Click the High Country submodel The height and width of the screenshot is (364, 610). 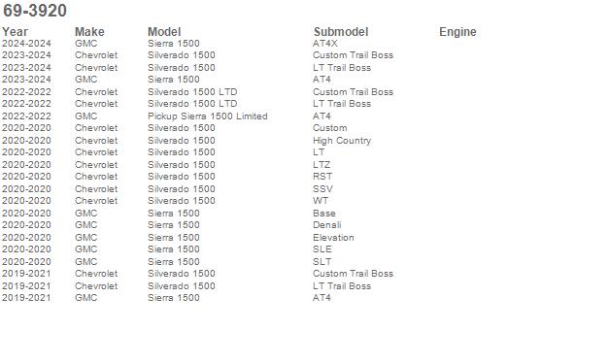[x=342, y=141]
